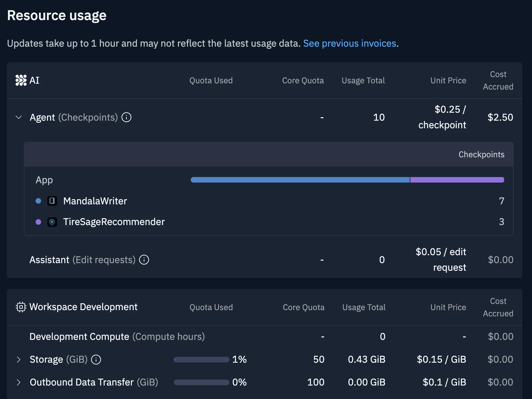Click the Outbound Data Transfer progress bar
Image resolution: width=532 pixels, height=399 pixels.
pos(201,382)
